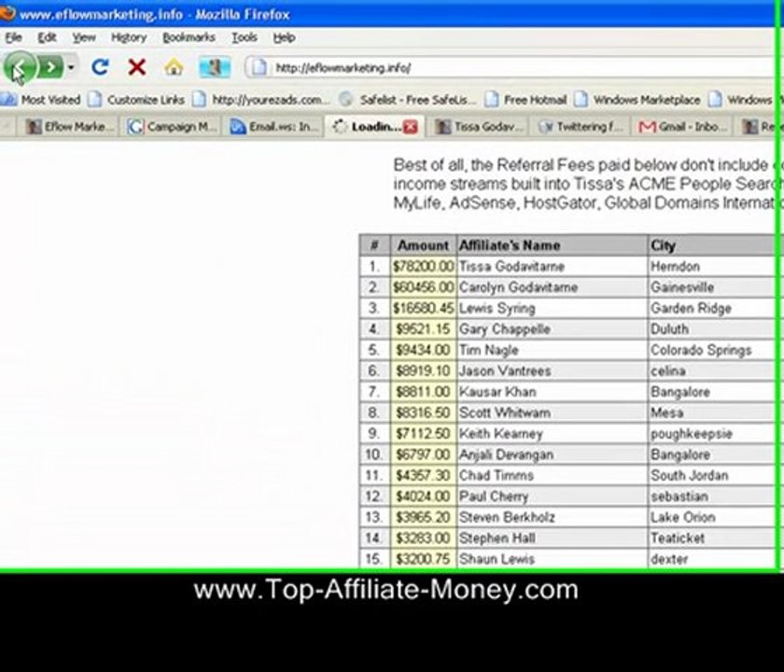Click the $78200.00 amount cell
The width and height of the screenshot is (784, 672).
(x=424, y=267)
